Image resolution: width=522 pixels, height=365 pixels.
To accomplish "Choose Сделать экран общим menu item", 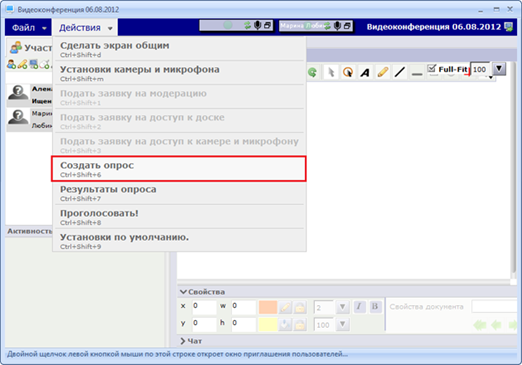I will pos(179,49).
